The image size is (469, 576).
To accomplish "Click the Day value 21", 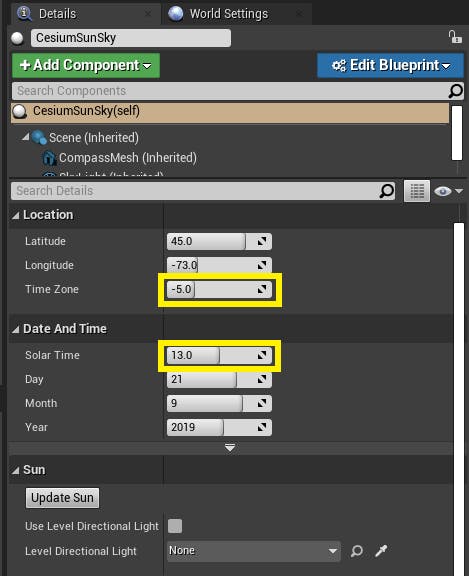I will pyautogui.click(x=177, y=379).
